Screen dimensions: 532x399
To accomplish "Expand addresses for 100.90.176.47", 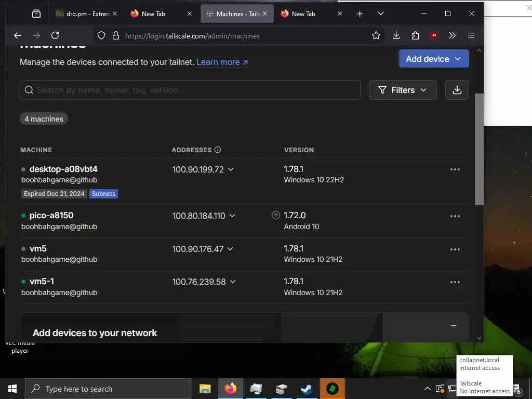I will [x=230, y=249].
